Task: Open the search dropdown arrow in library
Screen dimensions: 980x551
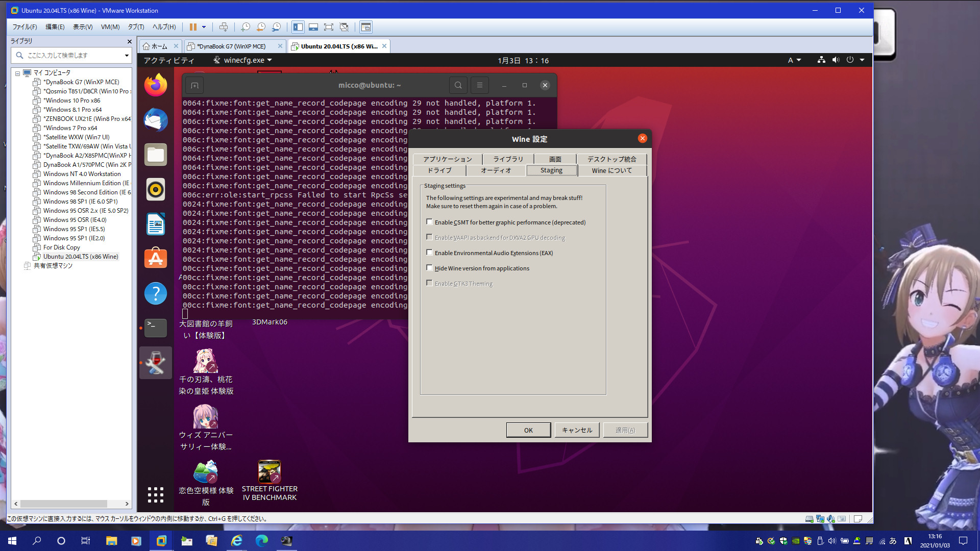Action: (x=127, y=55)
